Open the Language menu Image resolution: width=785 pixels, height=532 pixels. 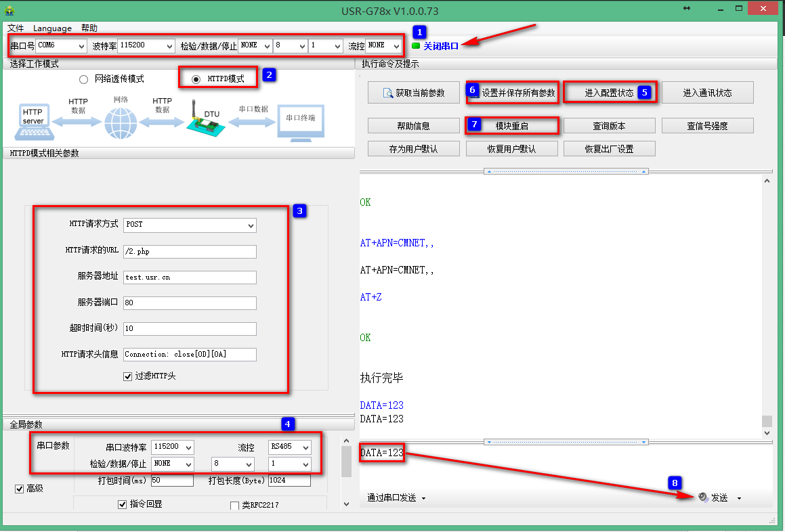(52, 28)
